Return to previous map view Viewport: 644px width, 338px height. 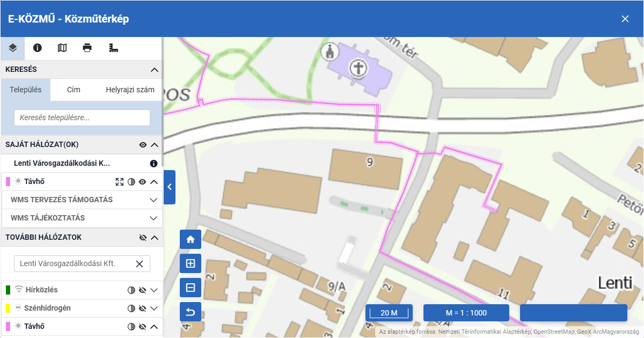pyautogui.click(x=191, y=312)
